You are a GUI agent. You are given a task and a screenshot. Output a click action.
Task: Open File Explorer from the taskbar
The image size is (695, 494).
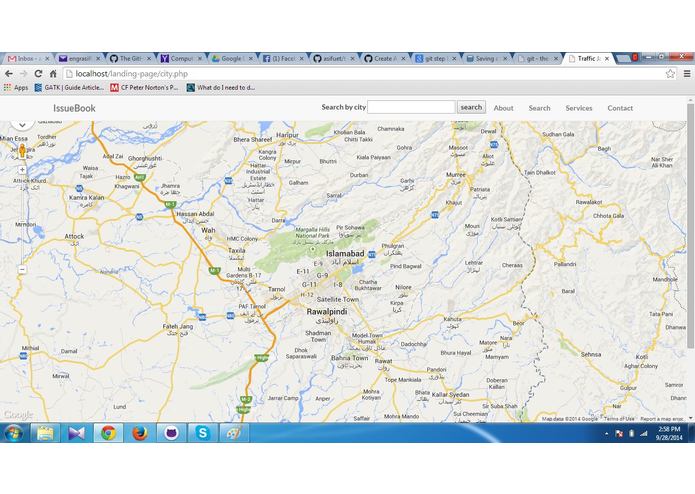point(45,433)
